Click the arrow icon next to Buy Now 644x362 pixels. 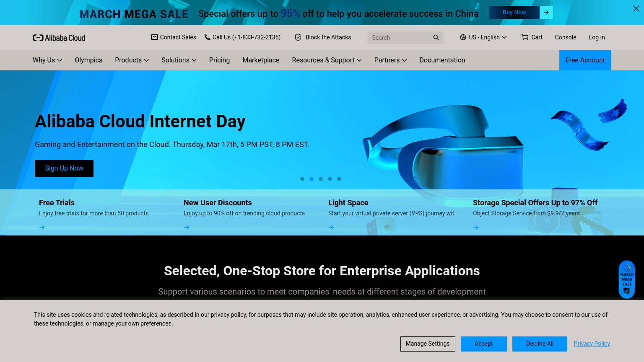(x=546, y=13)
